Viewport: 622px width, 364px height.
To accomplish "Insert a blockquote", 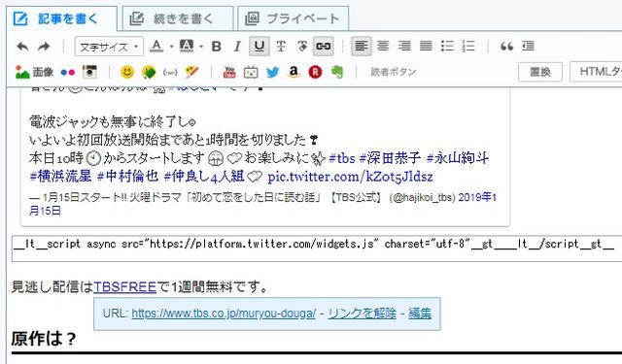I will (506, 47).
